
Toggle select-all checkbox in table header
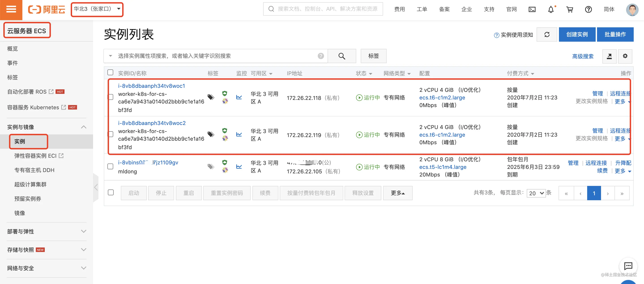pyautogui.click(x=110, y=73)
